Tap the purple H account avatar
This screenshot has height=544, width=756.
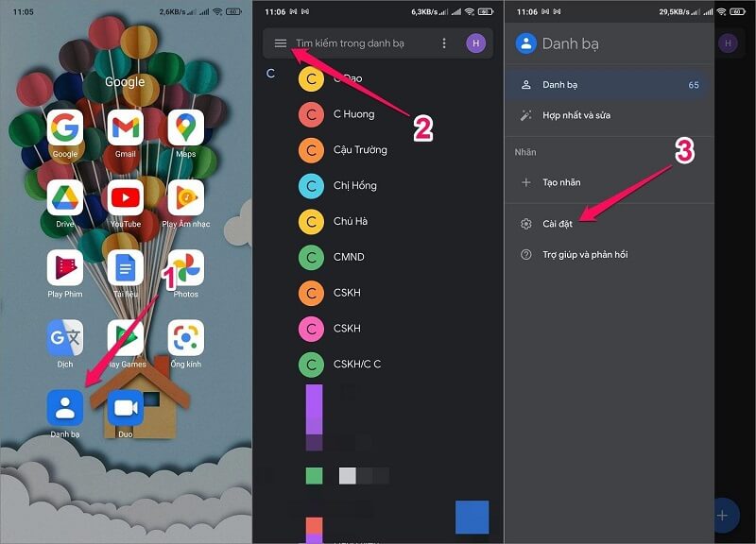pos(476,43)
